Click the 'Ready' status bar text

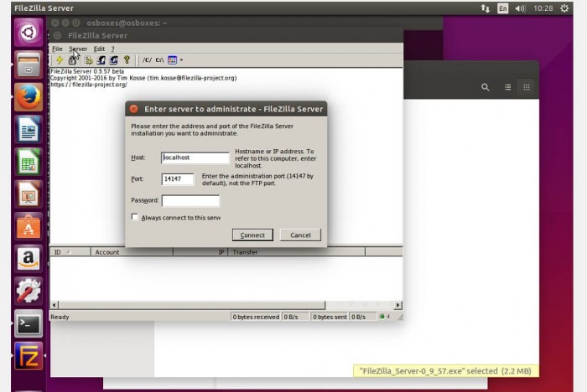tap(60, 317)
